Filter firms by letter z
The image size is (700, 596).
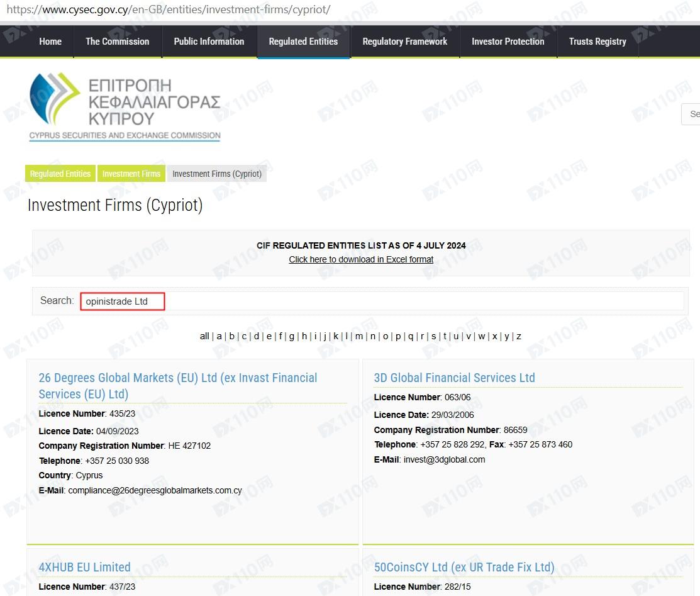click(519, 336)
